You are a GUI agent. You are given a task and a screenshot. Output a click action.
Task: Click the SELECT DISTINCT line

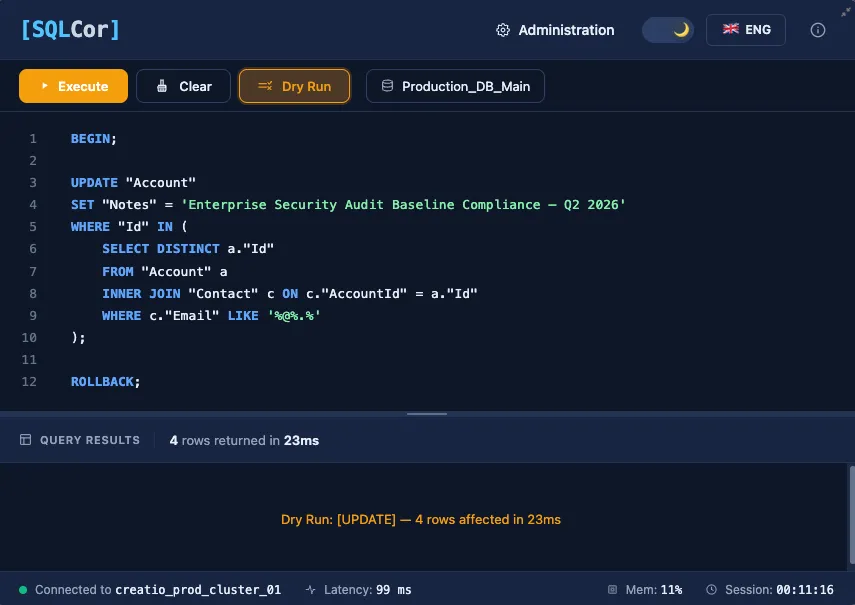click(x=188, y=249)
